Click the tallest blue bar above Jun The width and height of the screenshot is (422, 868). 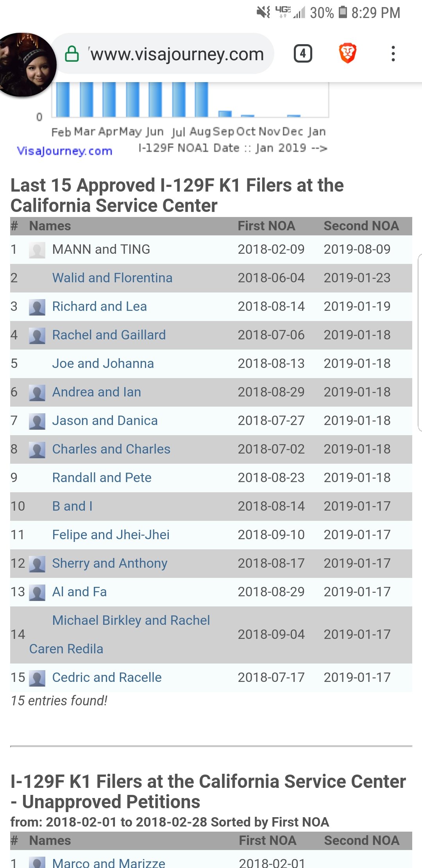click(156, 99)
